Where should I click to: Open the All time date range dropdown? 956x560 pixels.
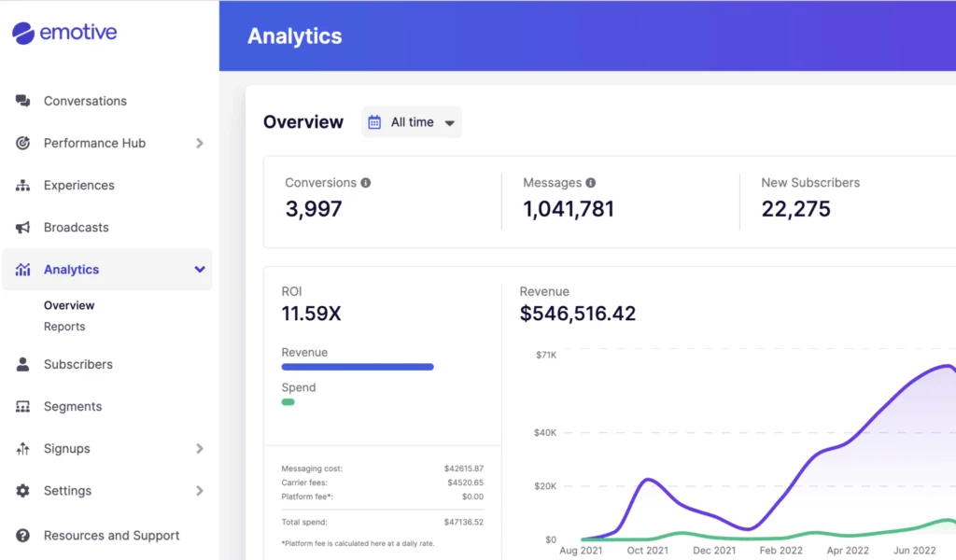pos(412,122)
